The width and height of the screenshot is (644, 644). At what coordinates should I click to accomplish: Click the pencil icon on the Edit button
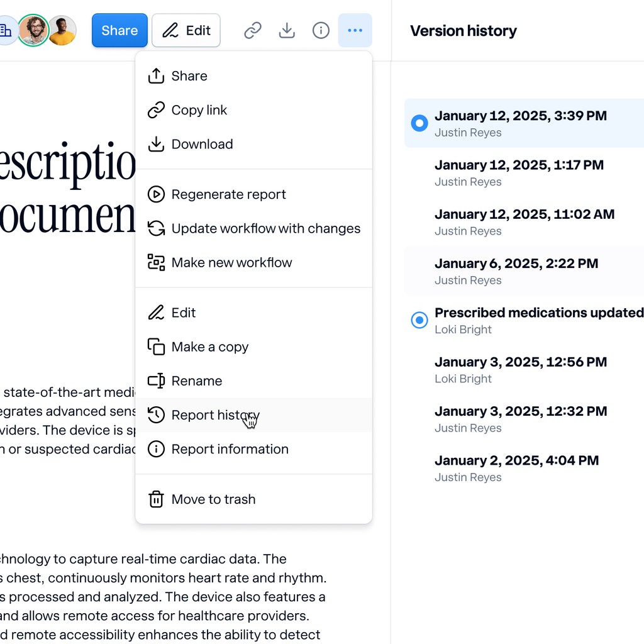point(169,30)
